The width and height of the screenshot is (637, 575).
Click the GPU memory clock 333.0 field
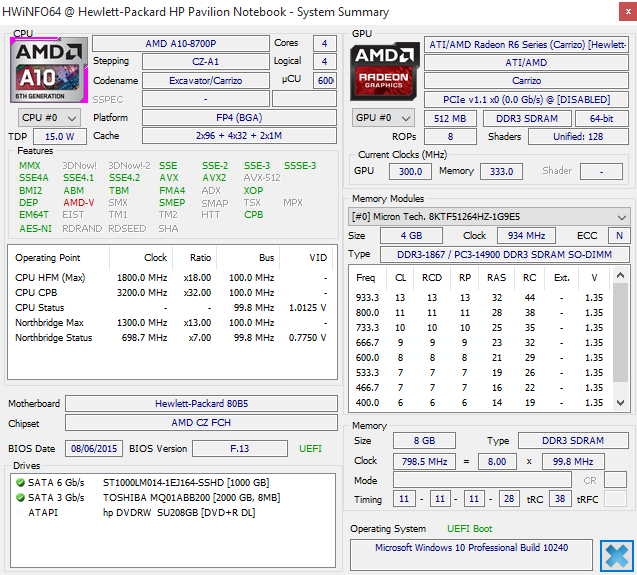click(501, 171)
